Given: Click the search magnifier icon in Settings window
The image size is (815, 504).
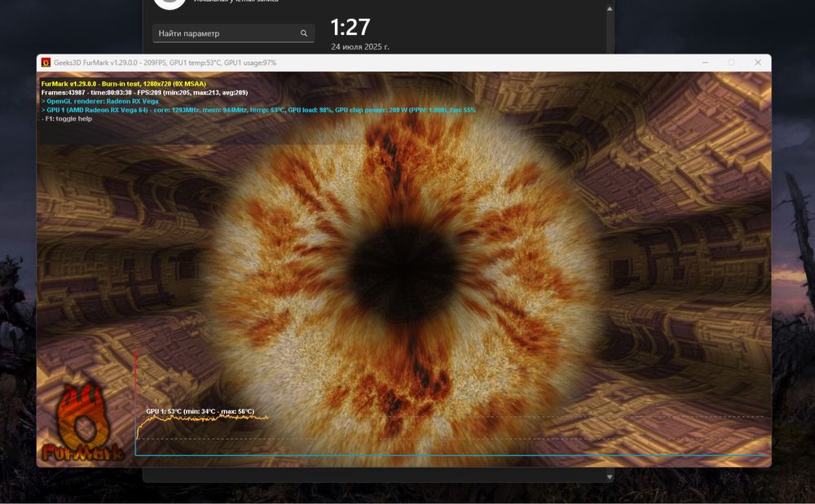Looking at the screenshot, I should pyautogui.click(x=303, y=33).
